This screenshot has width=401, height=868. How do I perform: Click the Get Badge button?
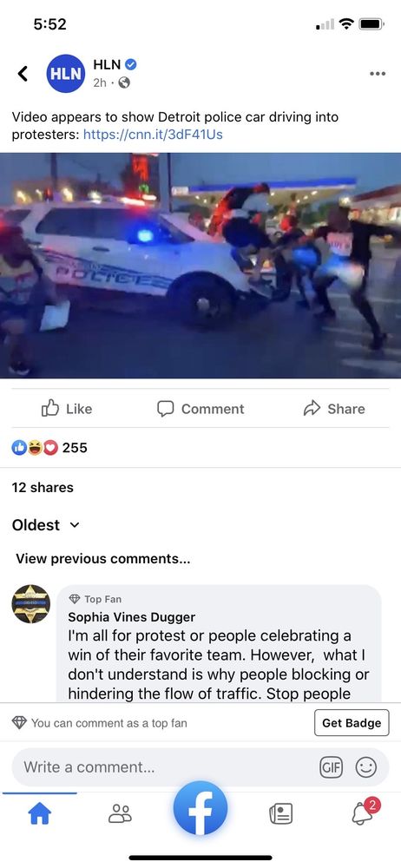click(352, 722)
